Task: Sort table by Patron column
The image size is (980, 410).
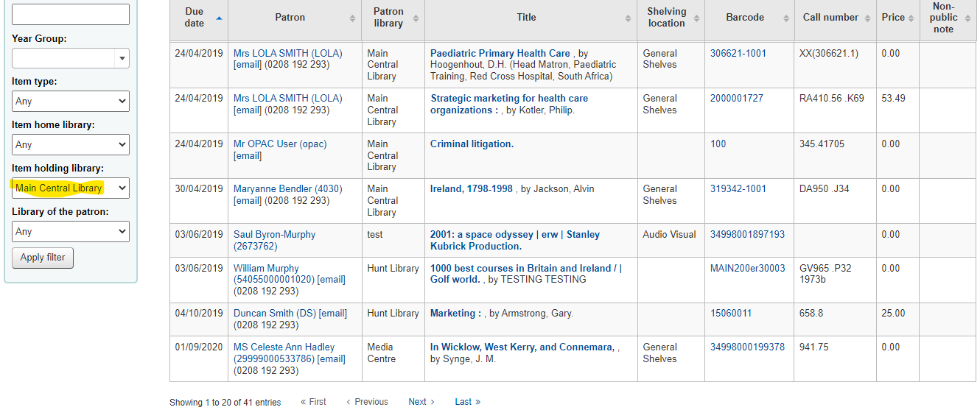Action: pos(295,18)
